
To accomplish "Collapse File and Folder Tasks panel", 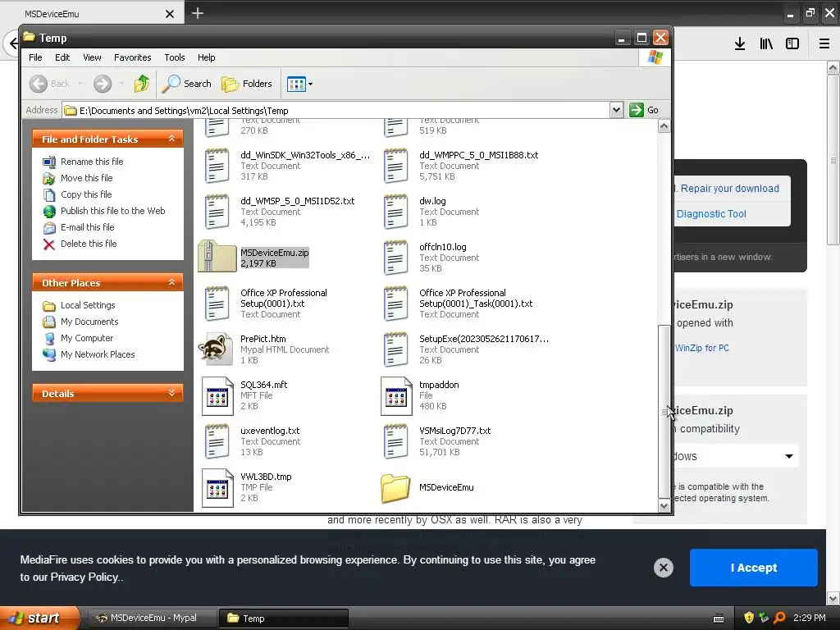I will 171,139.
